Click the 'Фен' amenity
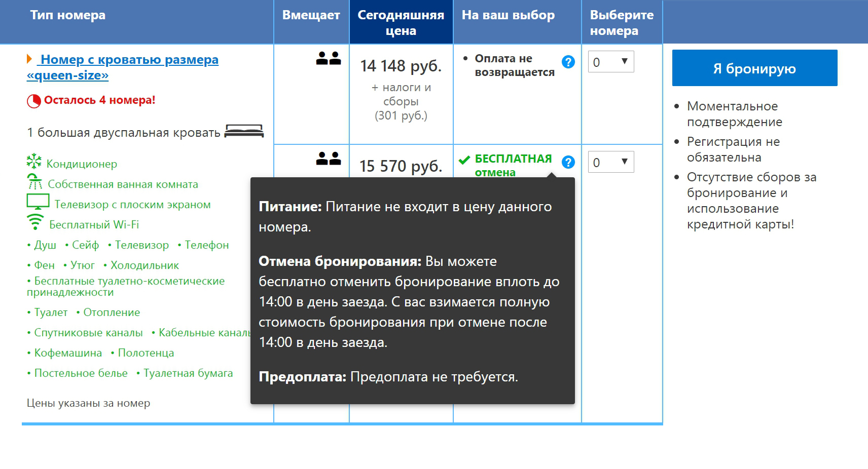The height and width of the screenshot is (469, 868). click(x=44, y=265)
